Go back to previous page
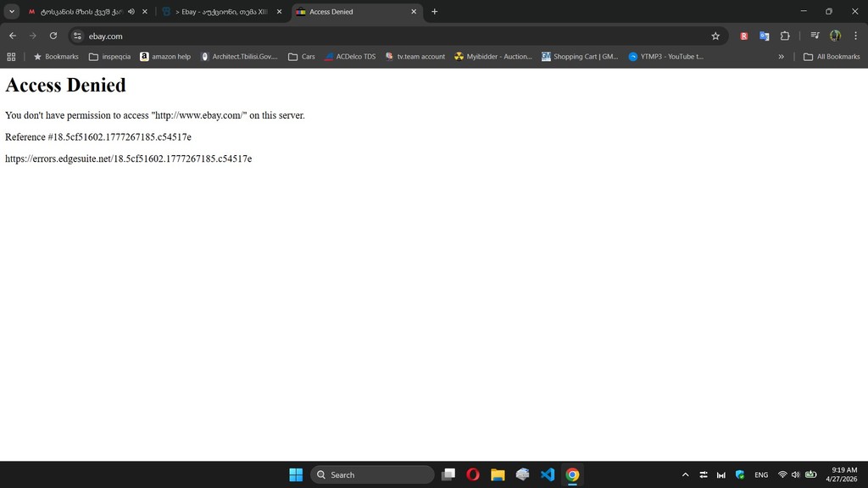868x488 pixels. (13, 36)
